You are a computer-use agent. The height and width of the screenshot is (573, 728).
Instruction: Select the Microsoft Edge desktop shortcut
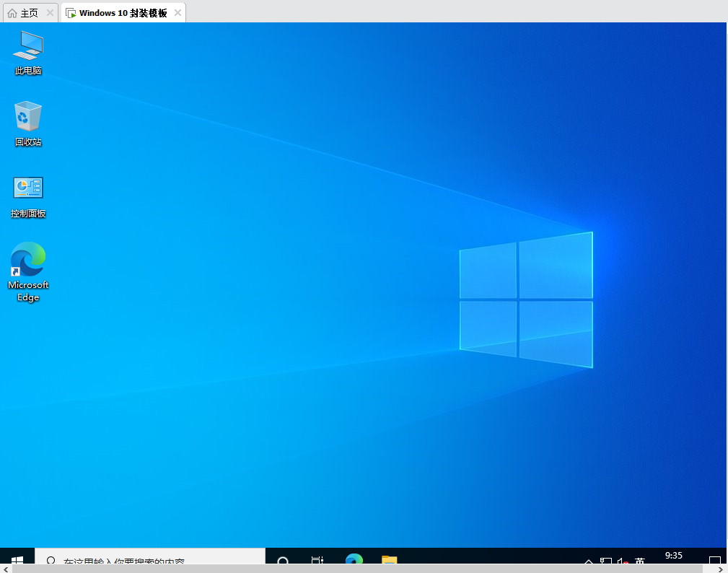pyautogui.click(x=28, y=272)
